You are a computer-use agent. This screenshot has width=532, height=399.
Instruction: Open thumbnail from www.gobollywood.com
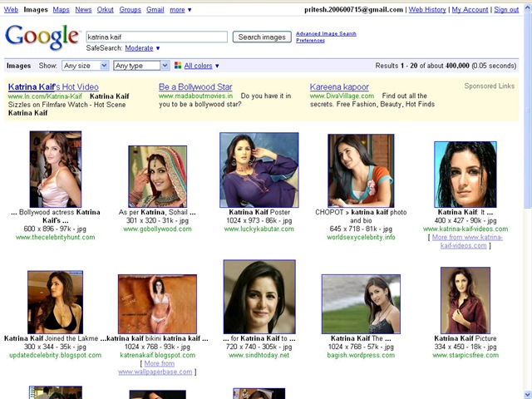[157, 176]
